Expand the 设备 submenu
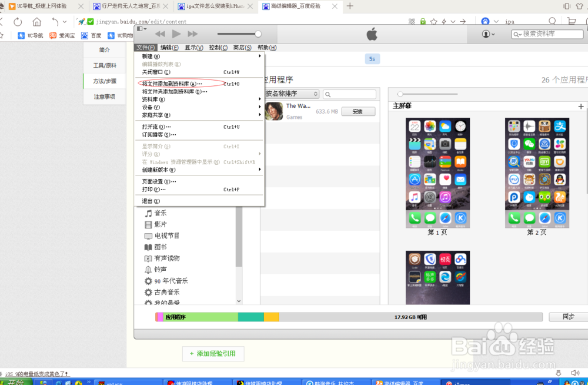The width and height of the screenshot is (588, 385). click(x=199, y=107)
